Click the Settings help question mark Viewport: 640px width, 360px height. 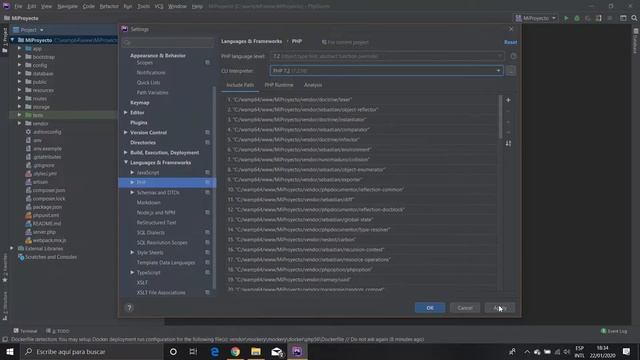pyautogui.click(x=129, y=308)
